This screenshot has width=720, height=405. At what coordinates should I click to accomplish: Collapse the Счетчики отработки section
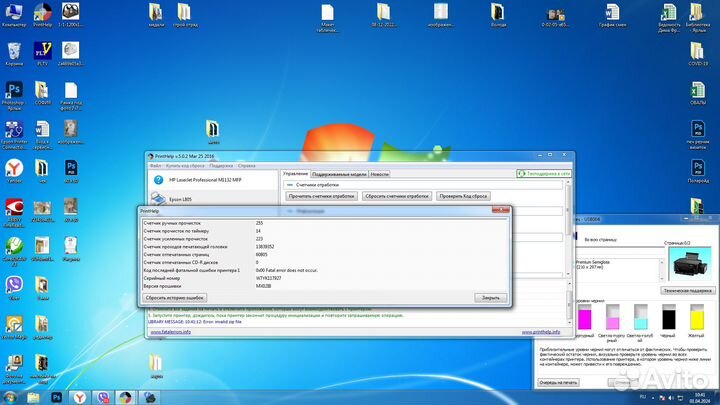pyautogui.click(x=290, y=185)
